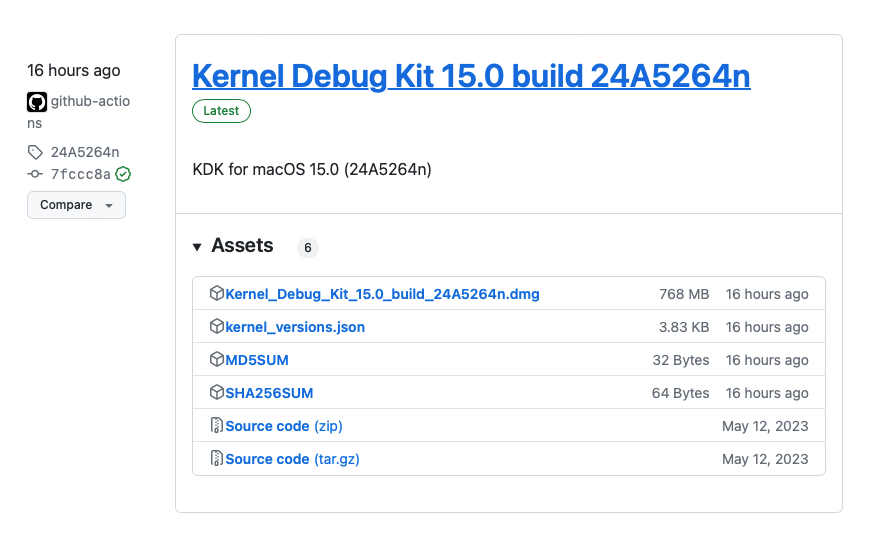Viewport: 885px width, 540px height.
Task: Click 16 hours ago on the SHA256SUM row
Action: (767, 393)
